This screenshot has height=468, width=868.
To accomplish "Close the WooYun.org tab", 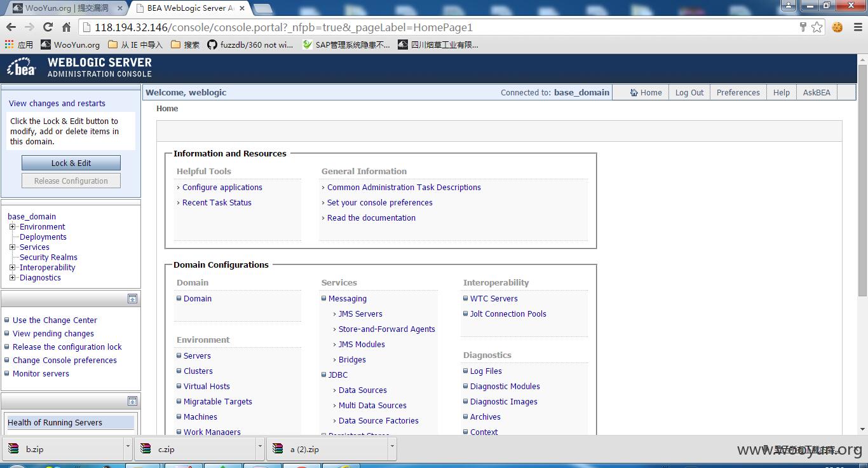I will point(120,8).
